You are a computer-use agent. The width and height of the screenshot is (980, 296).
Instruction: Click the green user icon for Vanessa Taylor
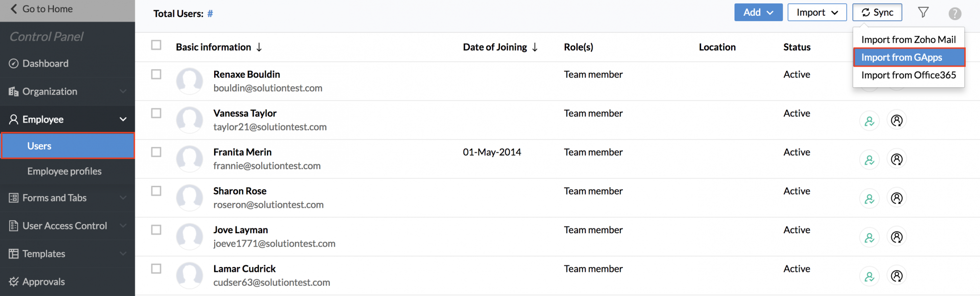click(869, 121)
